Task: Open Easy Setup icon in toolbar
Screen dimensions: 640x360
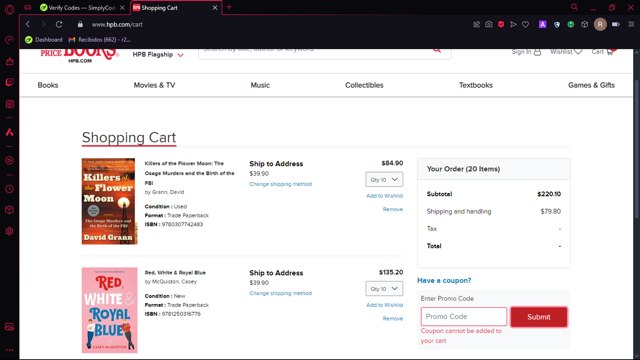Action: click(631, 24)
